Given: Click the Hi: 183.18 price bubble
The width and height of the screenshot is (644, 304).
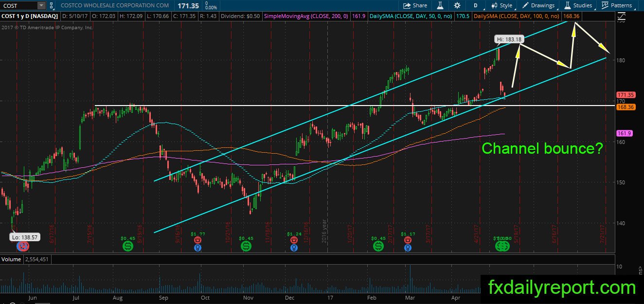Looking at the screenshot, I should click(508, 39).
